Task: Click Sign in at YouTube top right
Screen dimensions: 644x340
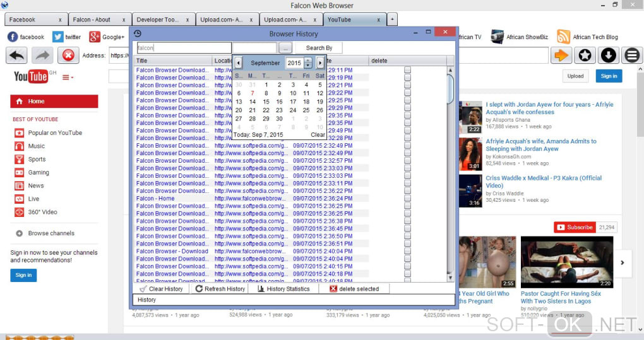Action: coord(609,76)
